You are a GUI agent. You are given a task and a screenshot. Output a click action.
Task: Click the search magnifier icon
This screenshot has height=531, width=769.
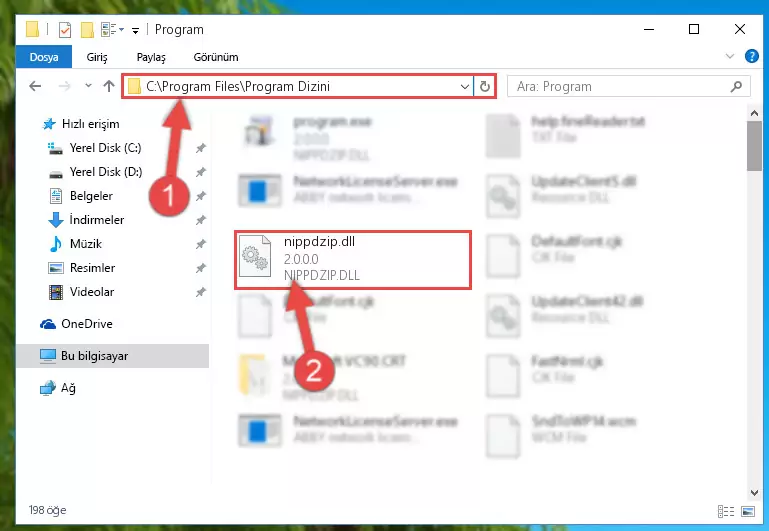(736, 86)
